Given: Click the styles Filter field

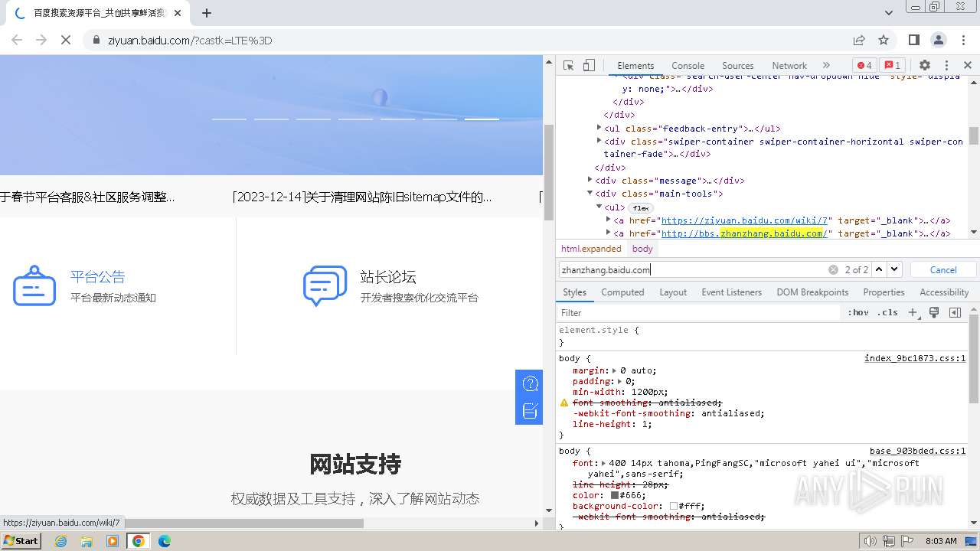Looking at the screenshot, I should click(x=698, y=312).
